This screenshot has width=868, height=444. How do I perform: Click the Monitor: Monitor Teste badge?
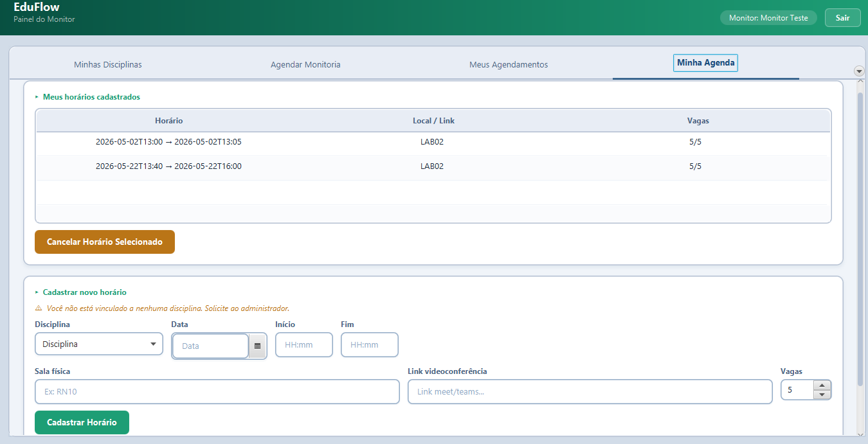(x=768, y=18)
